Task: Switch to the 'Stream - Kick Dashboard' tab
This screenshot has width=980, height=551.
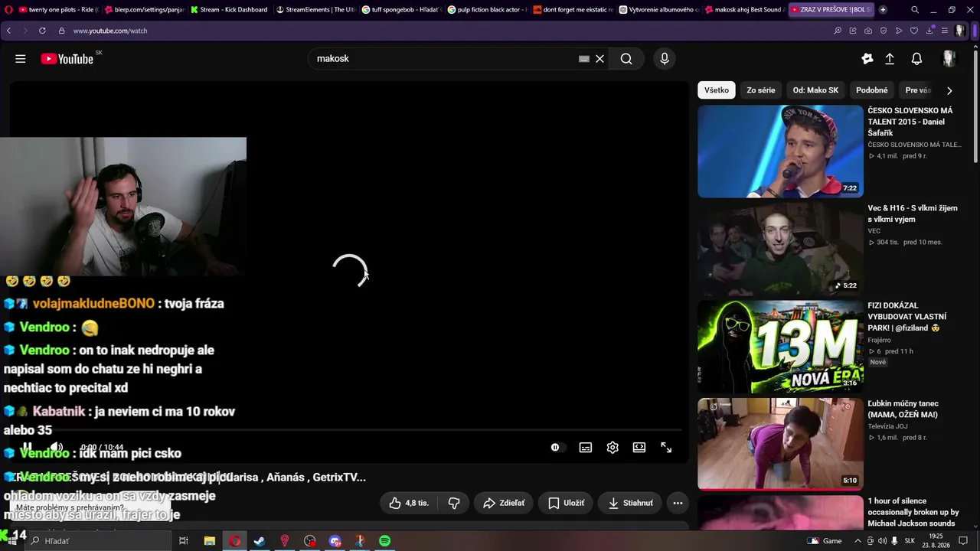Action: click(x=229, y=10)
